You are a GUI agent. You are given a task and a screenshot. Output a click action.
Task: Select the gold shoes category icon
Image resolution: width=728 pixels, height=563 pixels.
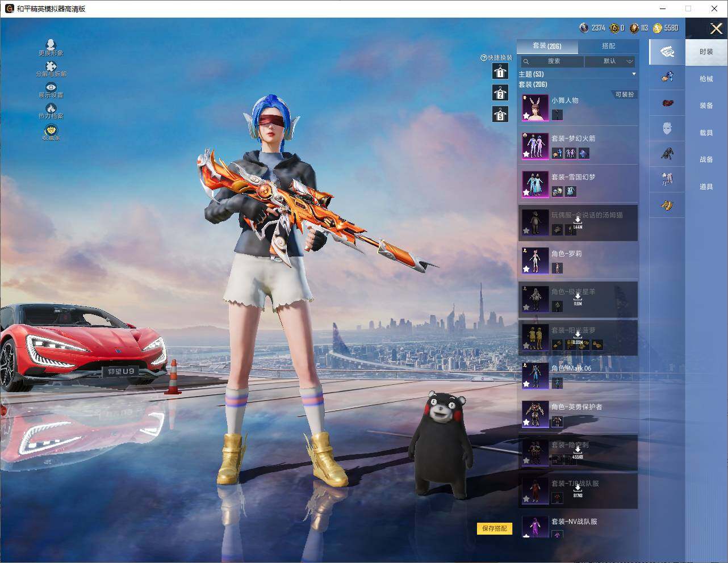point(667,205)
